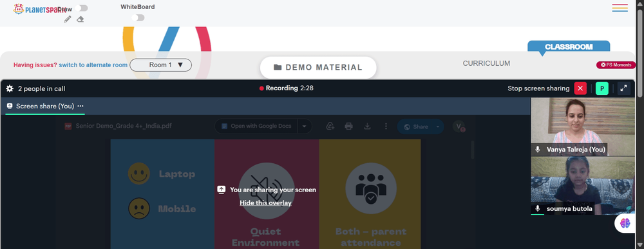Click the Add to Drive icon
The image size is (644, 249).
point(330,126)
